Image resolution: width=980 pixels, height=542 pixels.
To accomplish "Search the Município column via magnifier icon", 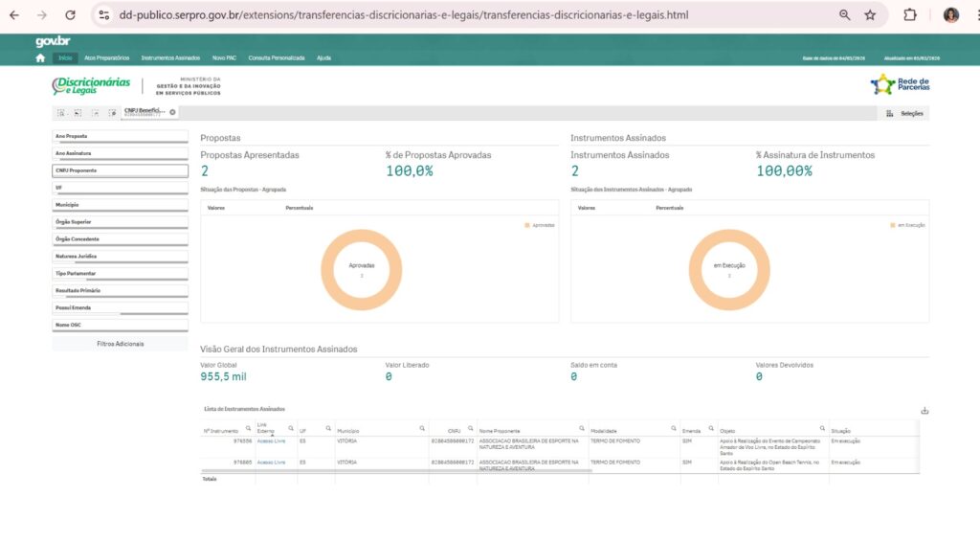I will (x=422, y=428).
